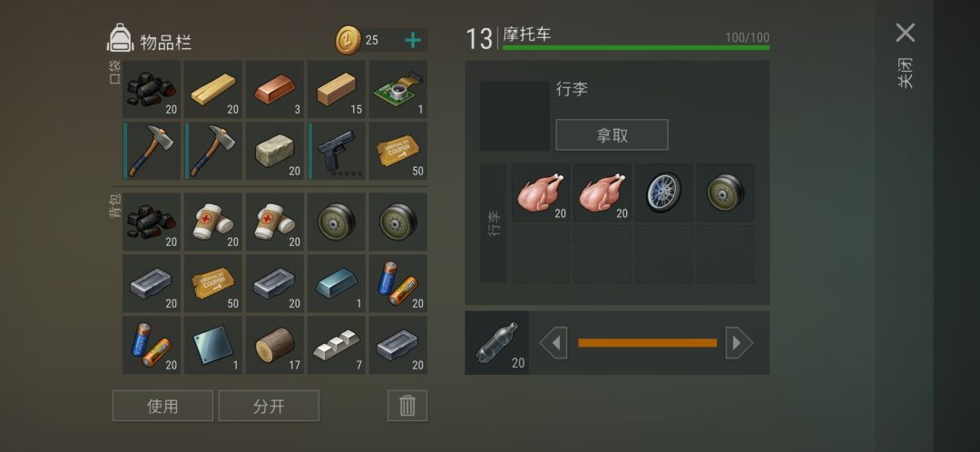Select the circuit board camera item
The image size is (980, 452).
[x=398, y=89]
